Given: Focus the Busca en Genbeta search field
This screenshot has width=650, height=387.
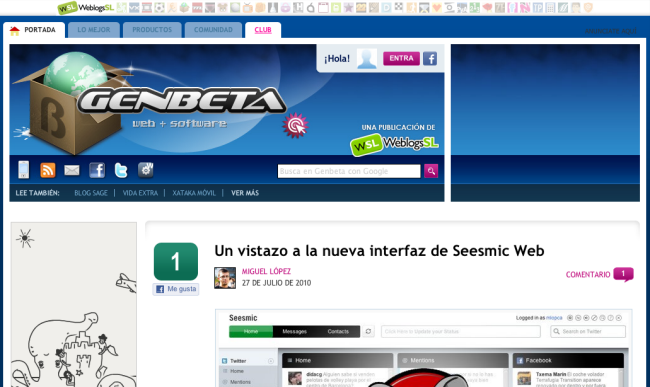Looking at the screenshot, I should click(349, 171).
